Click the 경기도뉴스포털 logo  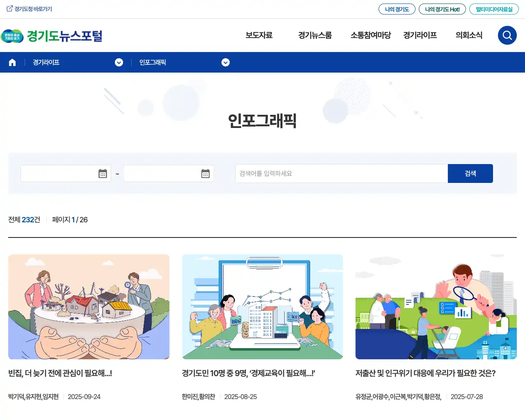[52, 36]
